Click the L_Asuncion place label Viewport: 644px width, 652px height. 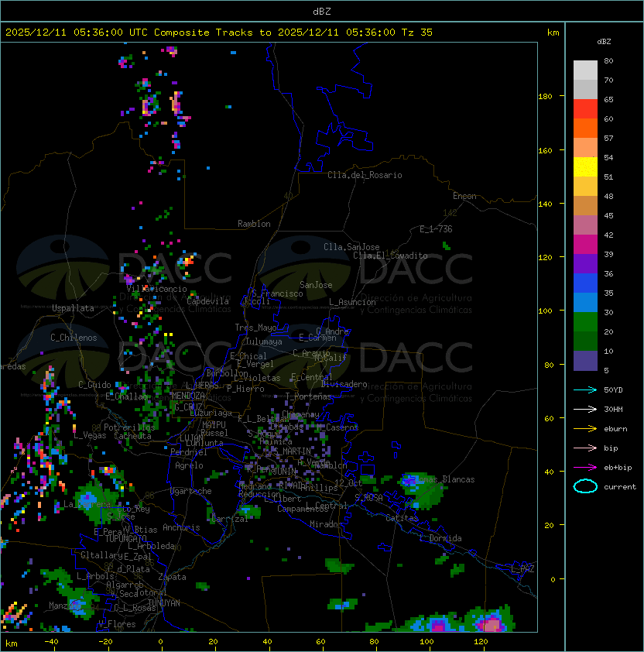352,302
